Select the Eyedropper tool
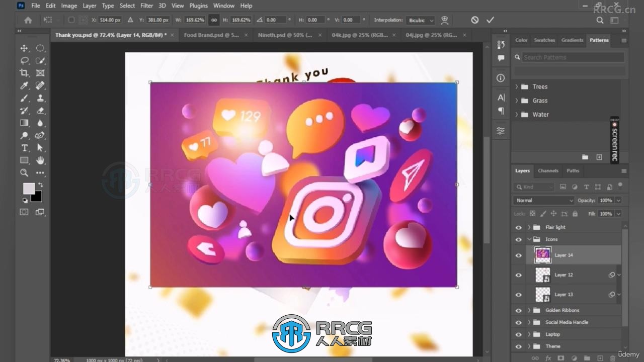Viewport: 644px width, 362px height. tap(24, 85)
